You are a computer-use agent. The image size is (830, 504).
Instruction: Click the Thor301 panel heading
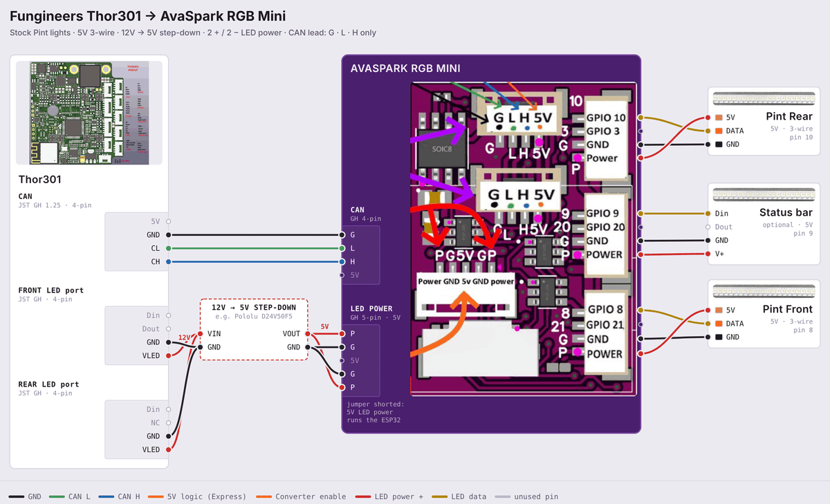40,179
